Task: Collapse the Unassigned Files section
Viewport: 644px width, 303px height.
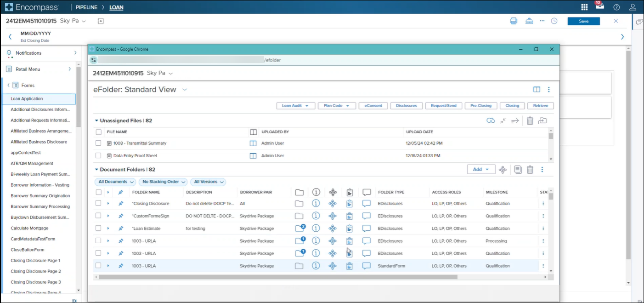Action: [96, 120]
